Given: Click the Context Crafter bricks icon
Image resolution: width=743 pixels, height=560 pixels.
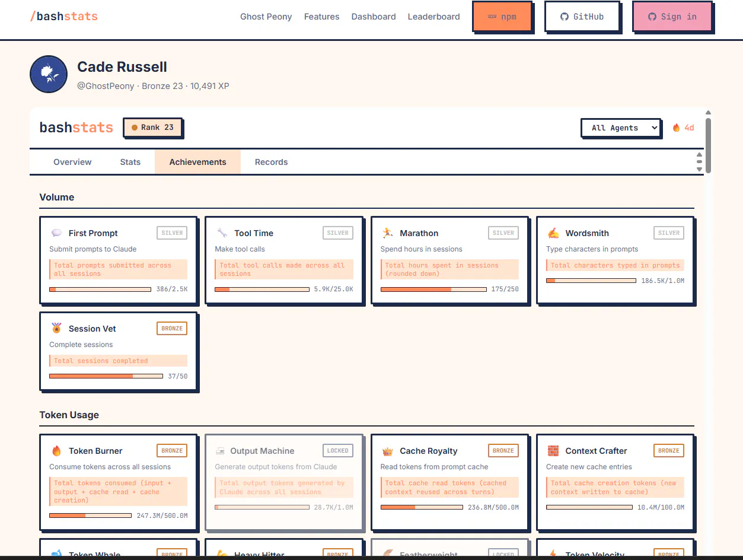Looking at the screenshot, I should (553, 451).
